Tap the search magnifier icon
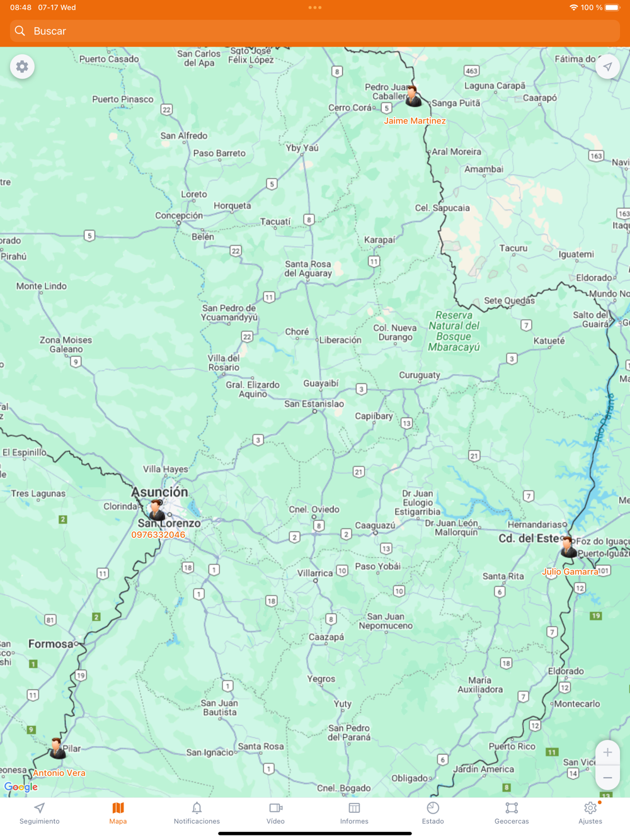Image resolution: width=630 pixels, height=840 pixels. click(x=20, y=31)
